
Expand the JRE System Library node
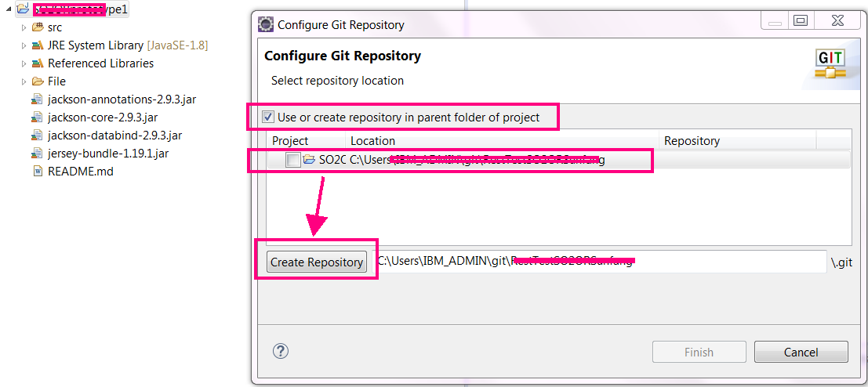point(24,45)
